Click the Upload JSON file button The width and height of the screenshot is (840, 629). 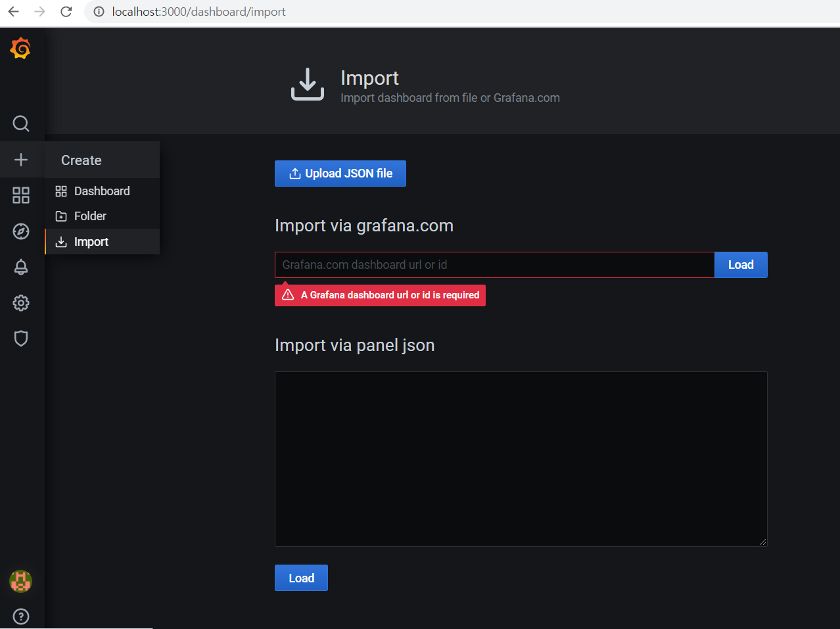point(340,174)
